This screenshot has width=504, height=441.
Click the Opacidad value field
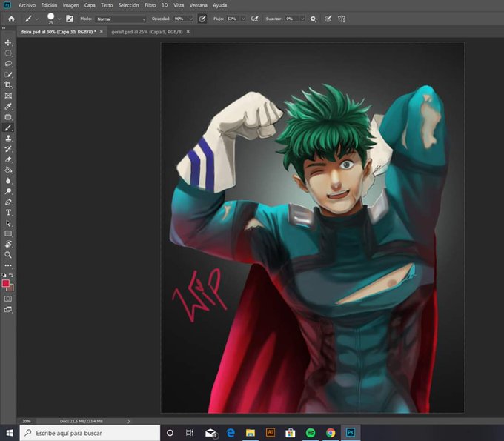180,19
